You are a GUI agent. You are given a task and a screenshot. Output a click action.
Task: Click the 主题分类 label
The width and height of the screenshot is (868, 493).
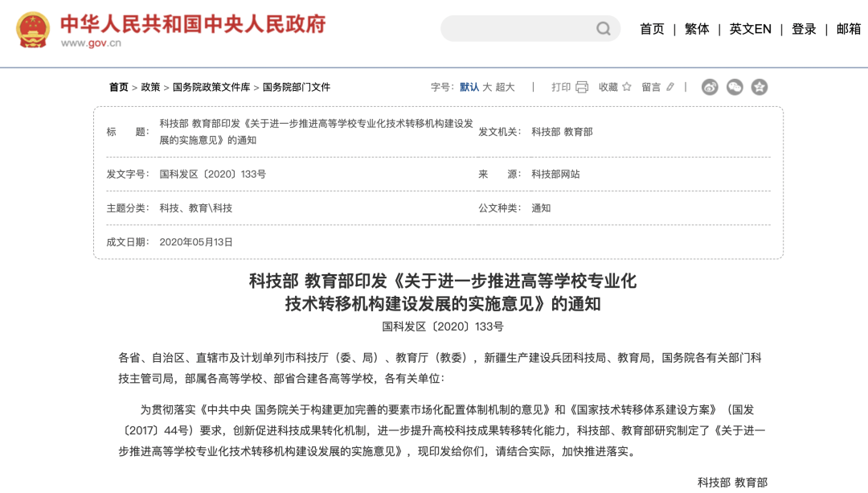pyautogui.click(x=128, y=208)
